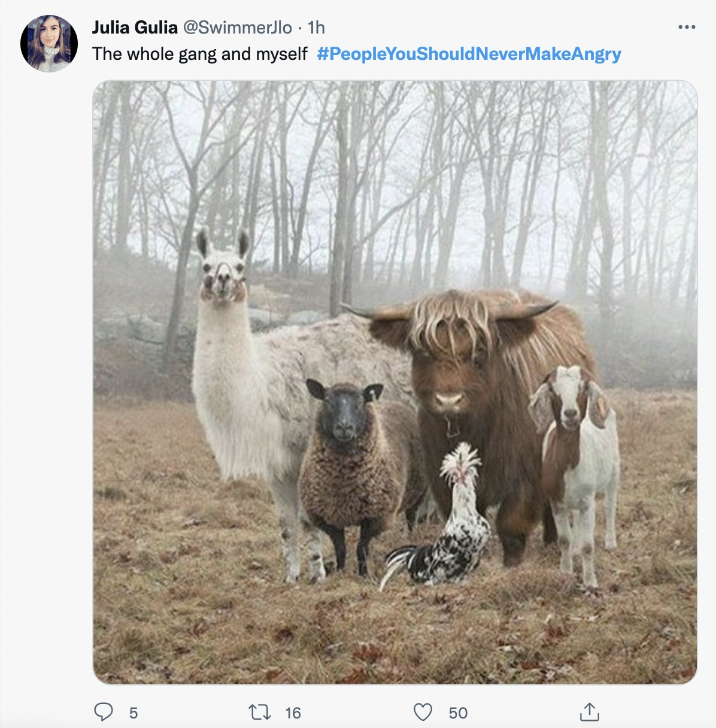
Task: Click the 1h timestamp of the tweet
Action: [x=316, y=27]
